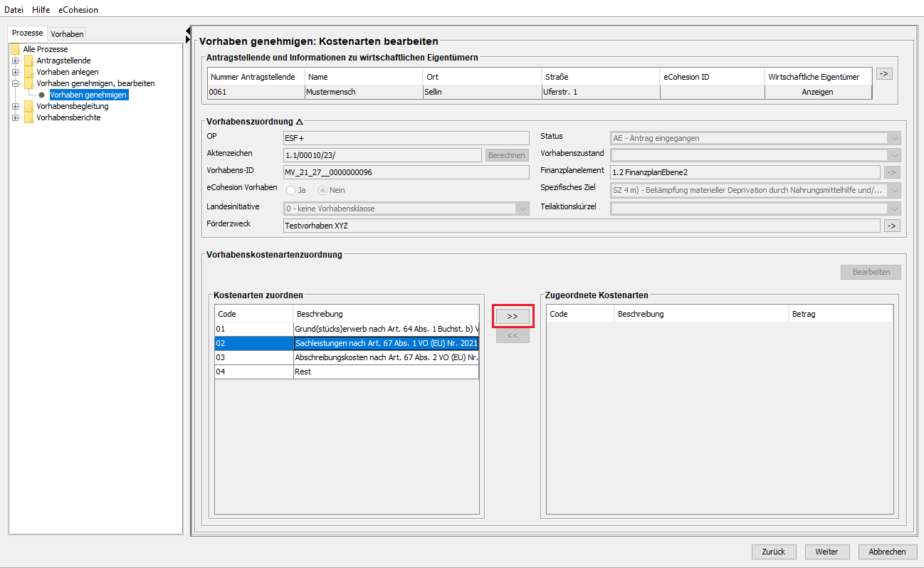
Task: Click the arrow button beside Förderzweck field
Action: [x=891, y=226]
